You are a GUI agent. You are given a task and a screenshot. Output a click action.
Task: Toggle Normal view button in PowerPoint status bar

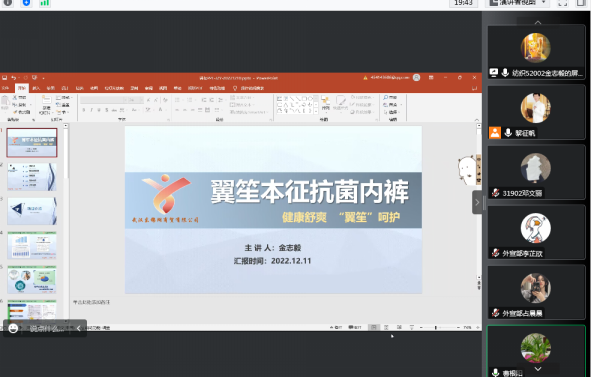tap(374, 327)
